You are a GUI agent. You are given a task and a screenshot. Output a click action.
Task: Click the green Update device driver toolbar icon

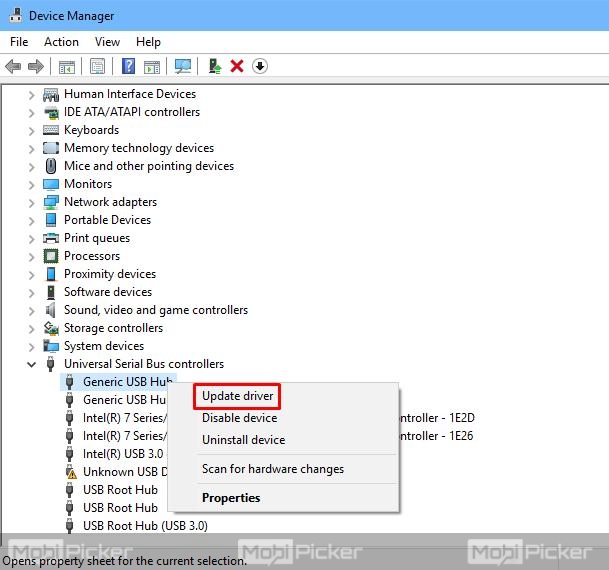pyautogui.click(x=214, y=66)
